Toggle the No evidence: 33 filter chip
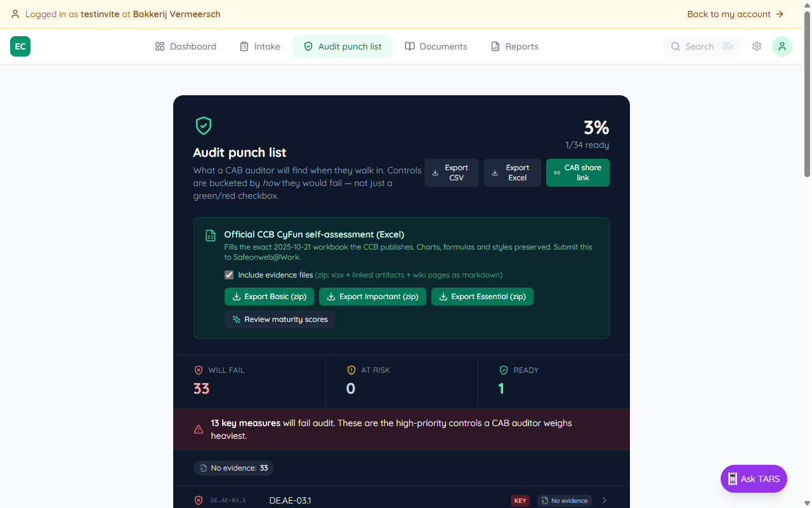812x508 pixels. (233, 467)
